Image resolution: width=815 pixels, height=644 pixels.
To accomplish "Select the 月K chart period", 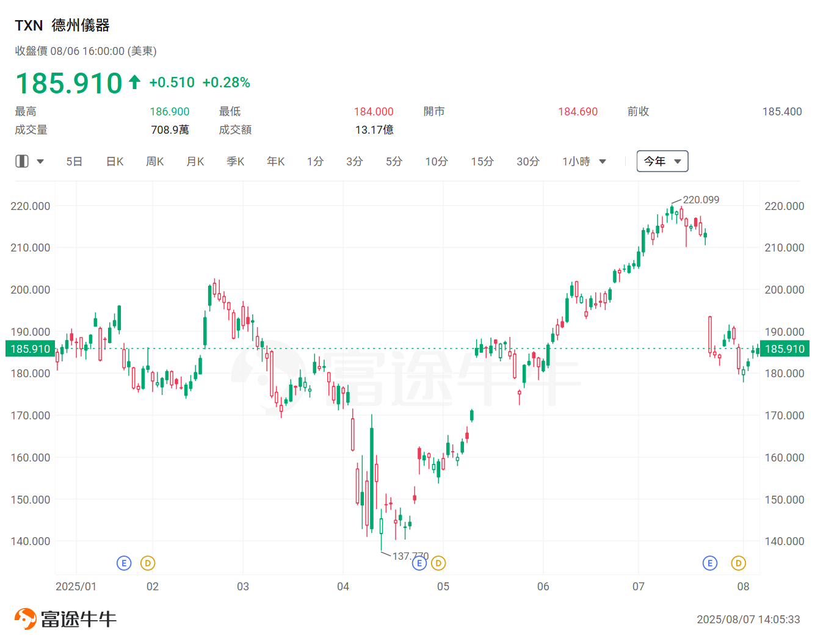I will 195,162.
